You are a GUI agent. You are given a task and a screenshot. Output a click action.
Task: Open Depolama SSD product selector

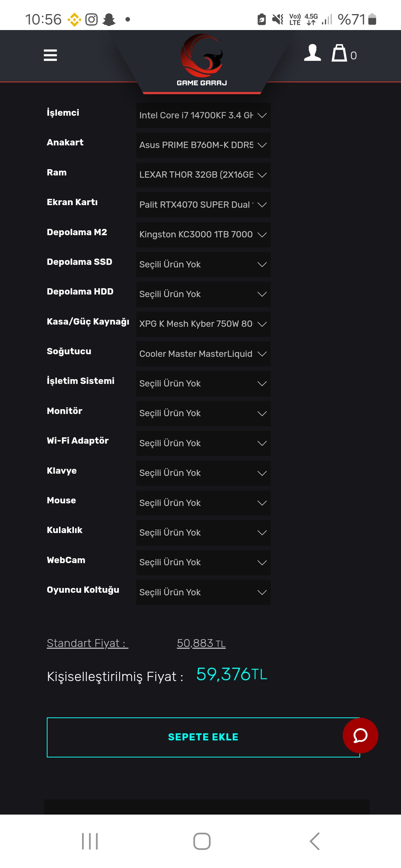point(203,264)
